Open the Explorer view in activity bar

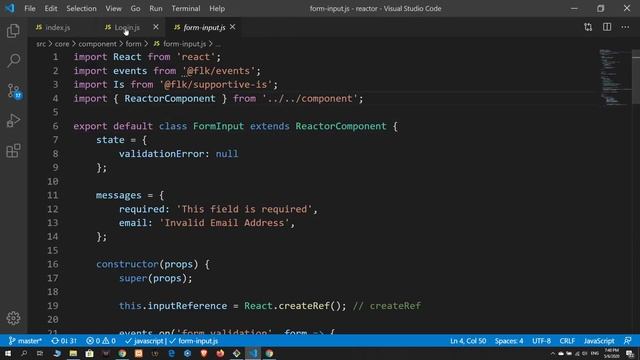pyautogui.click(x=13, y=31)
